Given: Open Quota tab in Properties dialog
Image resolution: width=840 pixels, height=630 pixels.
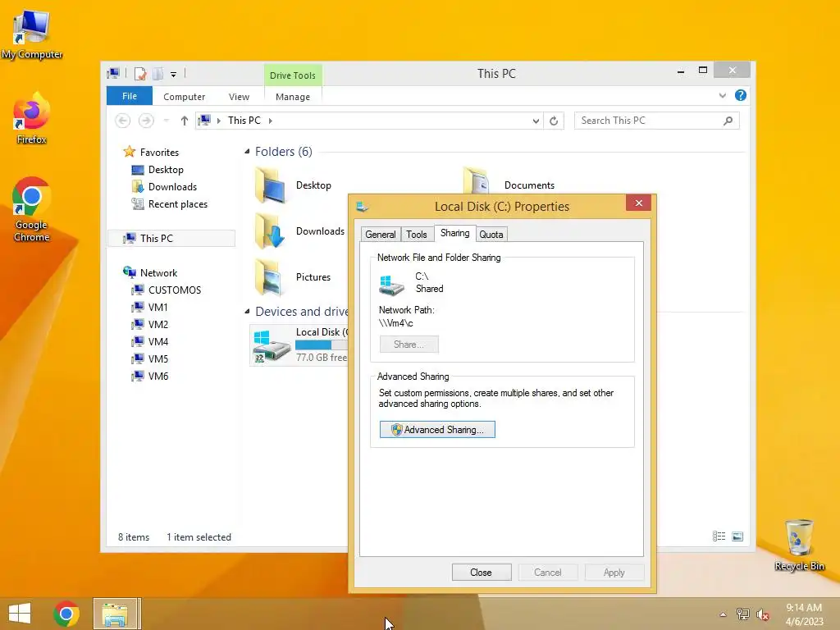Looking at the screenshot, I should click(491, 234).
